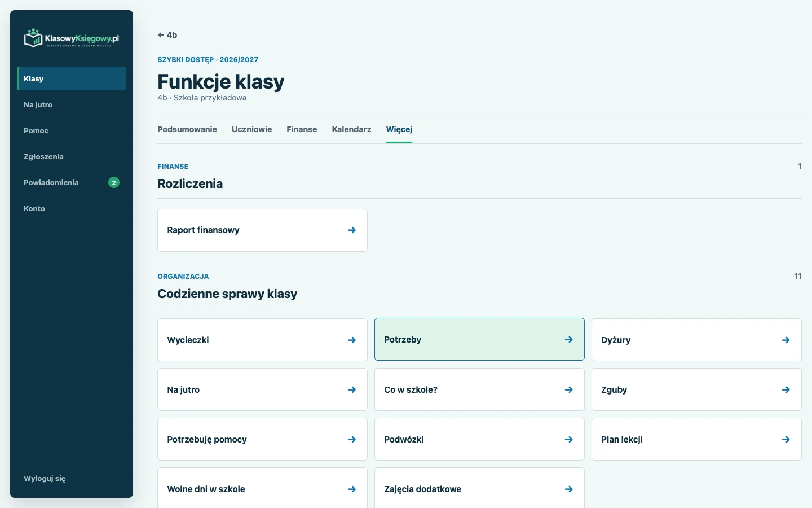
Task: Click the count 11 beside ORGANIZACJA
Action: (797, 276)
